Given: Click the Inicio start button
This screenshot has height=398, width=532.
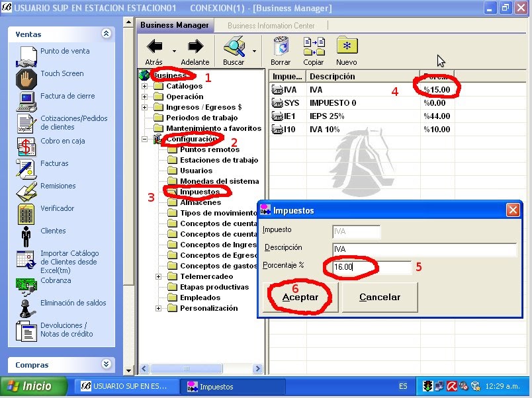Looking at the screenshot, I should [33, 386].
